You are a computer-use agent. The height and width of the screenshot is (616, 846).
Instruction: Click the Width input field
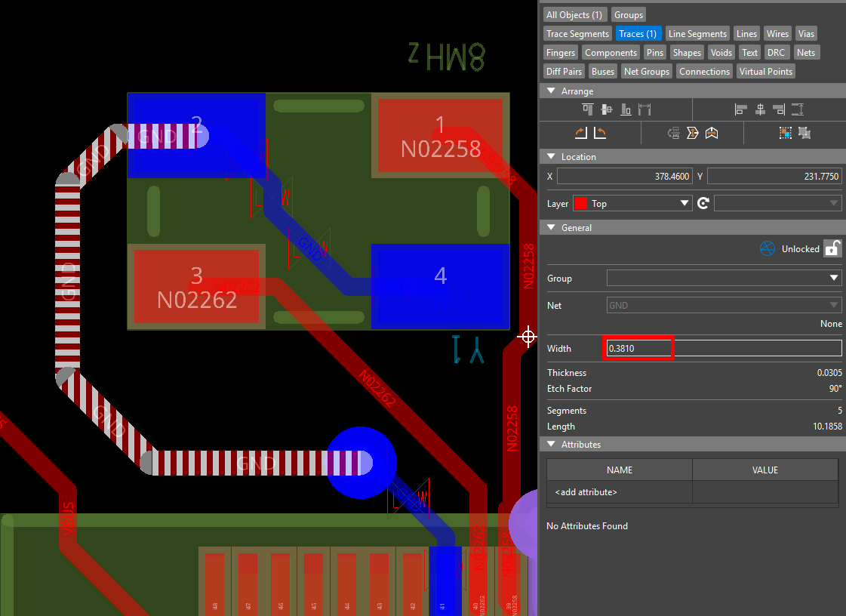tap(724, 348)
